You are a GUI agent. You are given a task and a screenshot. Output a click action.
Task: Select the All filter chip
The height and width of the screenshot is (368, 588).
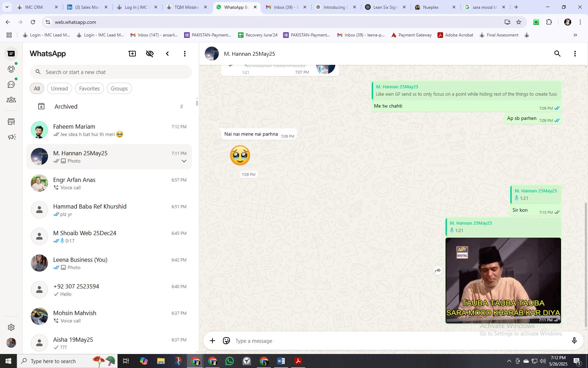(37, 88)
